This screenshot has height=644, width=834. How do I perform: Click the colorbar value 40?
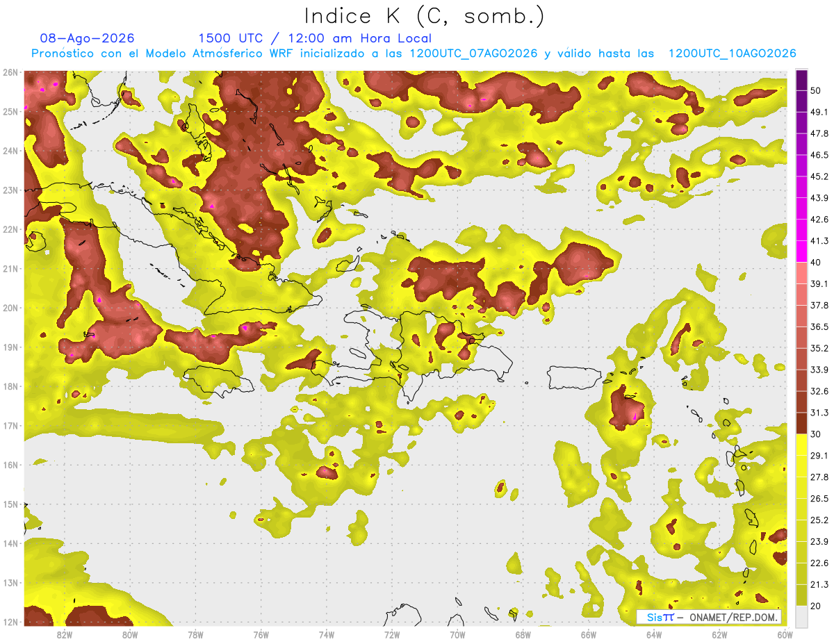[x=817, y=262]
